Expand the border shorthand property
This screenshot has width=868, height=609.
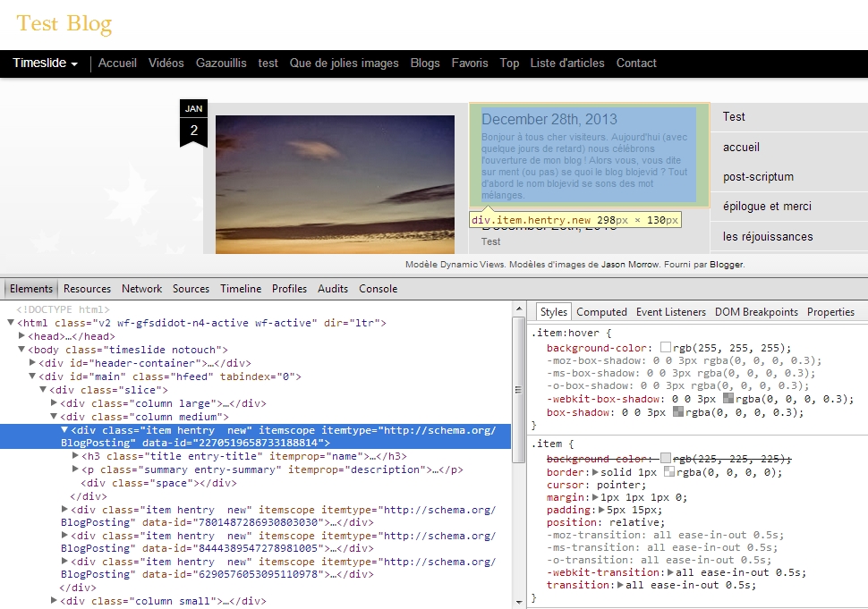pos(596,472)
